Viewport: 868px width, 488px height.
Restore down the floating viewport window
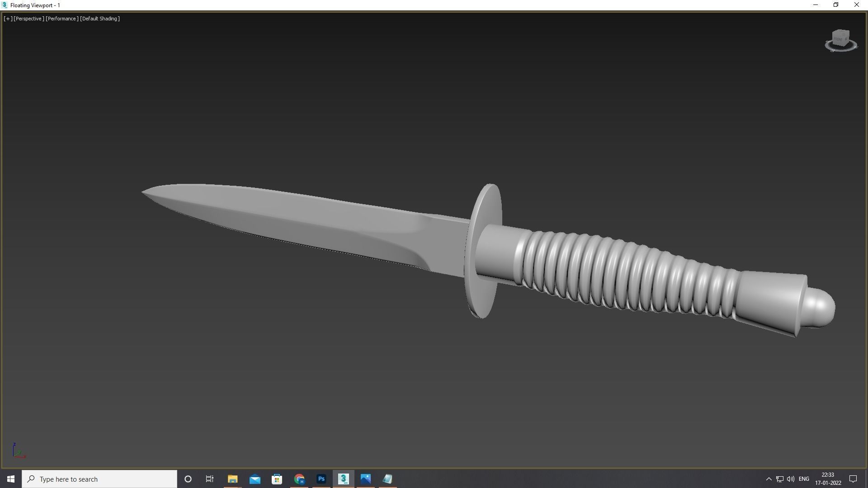pos(836,5)
